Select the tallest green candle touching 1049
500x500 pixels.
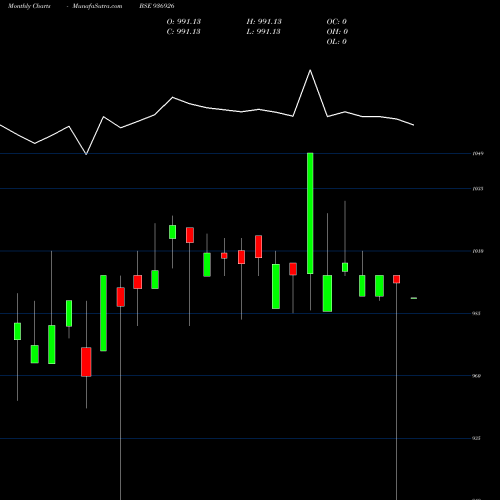tap(310, 213)
